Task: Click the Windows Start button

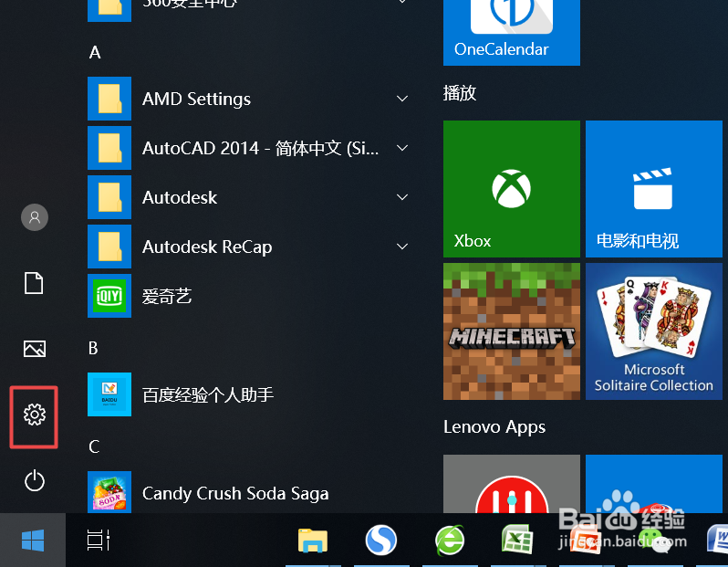Action: coord(33,541)
